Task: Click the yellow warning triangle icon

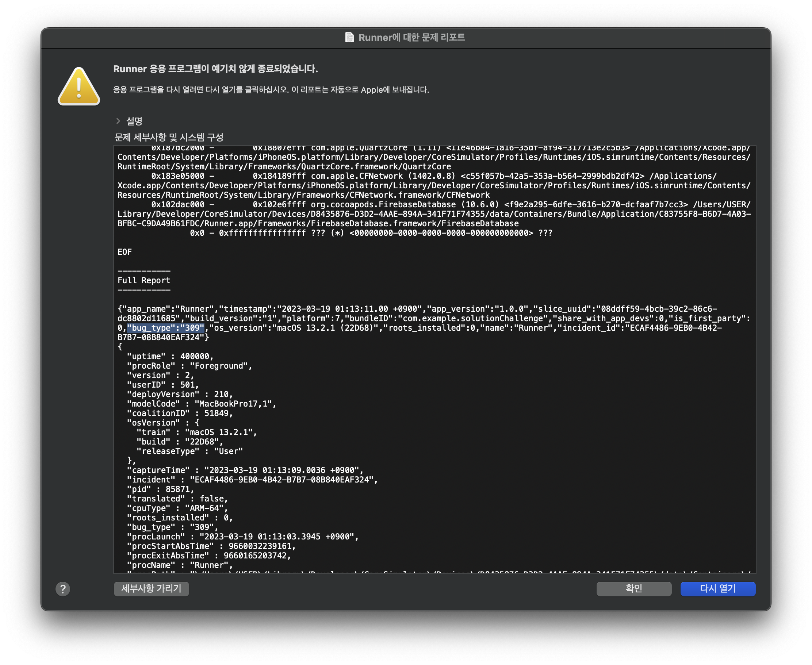Action: click(x=79, y=87)
